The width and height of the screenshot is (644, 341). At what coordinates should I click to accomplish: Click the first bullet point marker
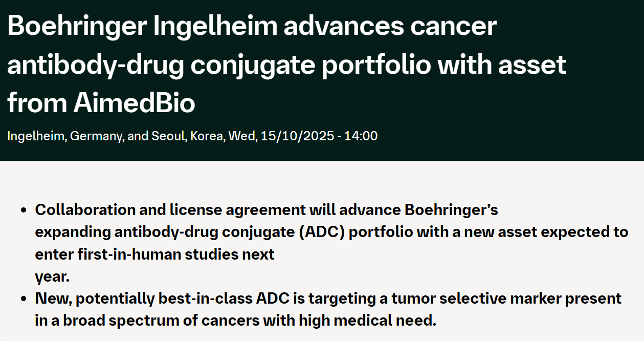coord(23,211)
